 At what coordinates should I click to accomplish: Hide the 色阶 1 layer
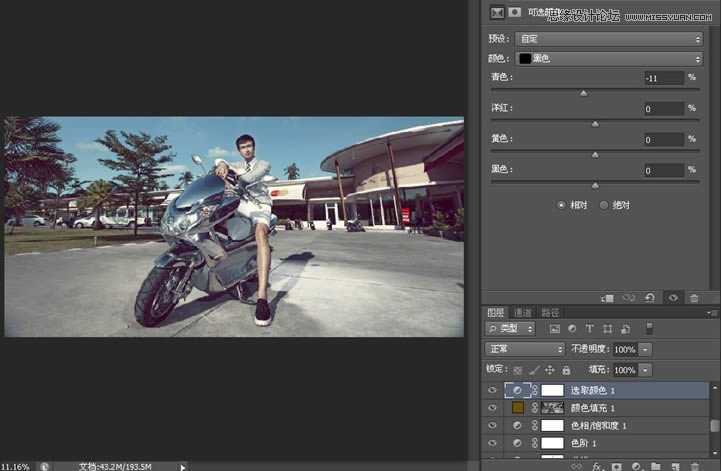[x=492, y=443]
